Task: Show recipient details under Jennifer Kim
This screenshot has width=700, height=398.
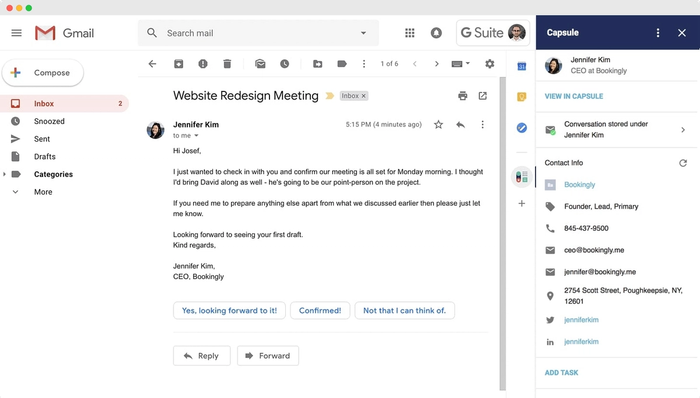Action: (x=196, y=136)
